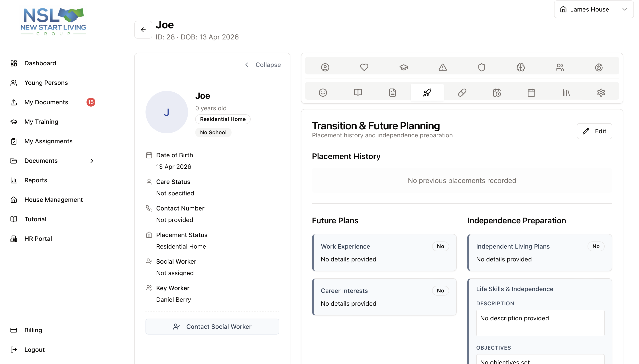The image size is (639, 364).
Task: Open the plain calendar tab icon
Action: pyautogui.click(x=531, y=93)
